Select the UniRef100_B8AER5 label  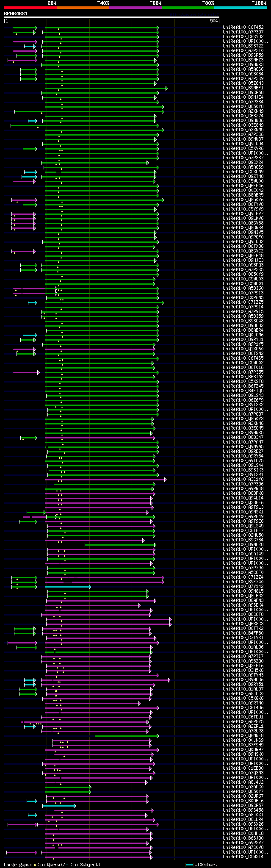[243, 195]
